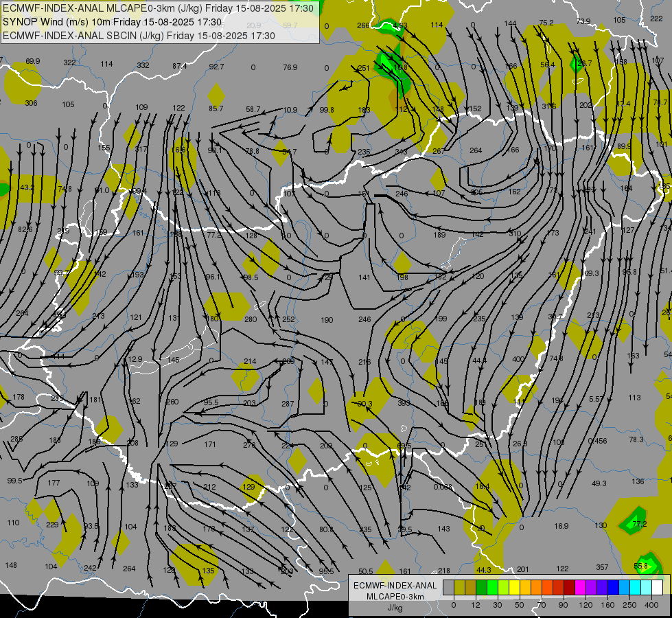Click the 55.8 value in green patch
Viewport: 672px width, 618px height.
point(640,566)
